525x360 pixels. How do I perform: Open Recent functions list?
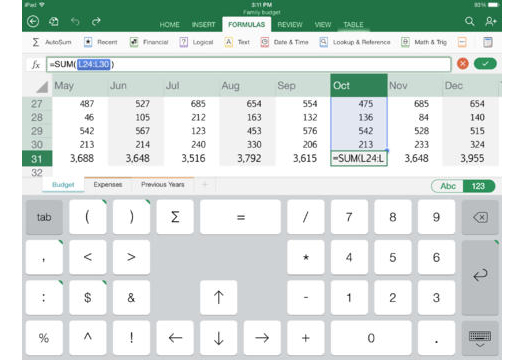(x=100, y=42)
